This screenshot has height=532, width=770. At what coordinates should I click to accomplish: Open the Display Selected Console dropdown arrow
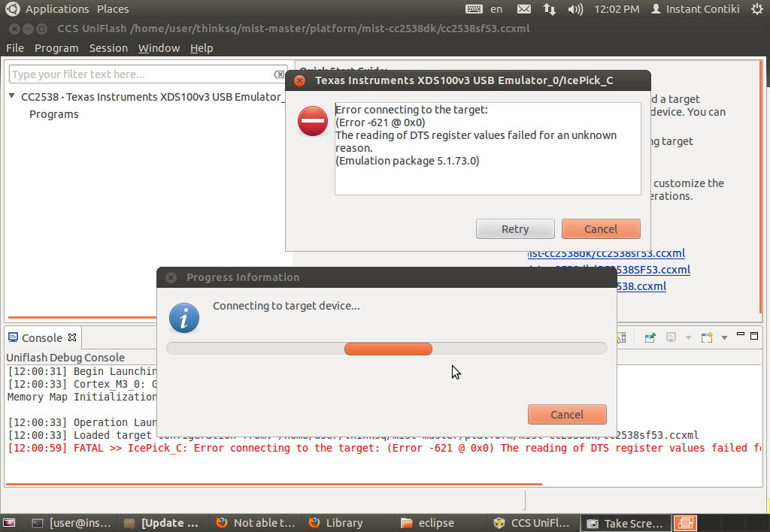(x=688, y=337)
